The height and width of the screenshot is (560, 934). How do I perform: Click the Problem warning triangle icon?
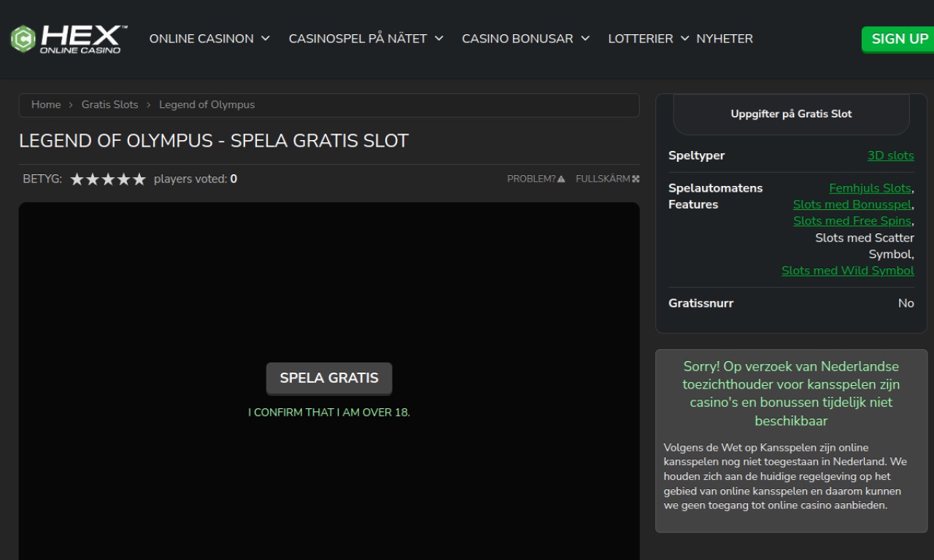point(561,179)
